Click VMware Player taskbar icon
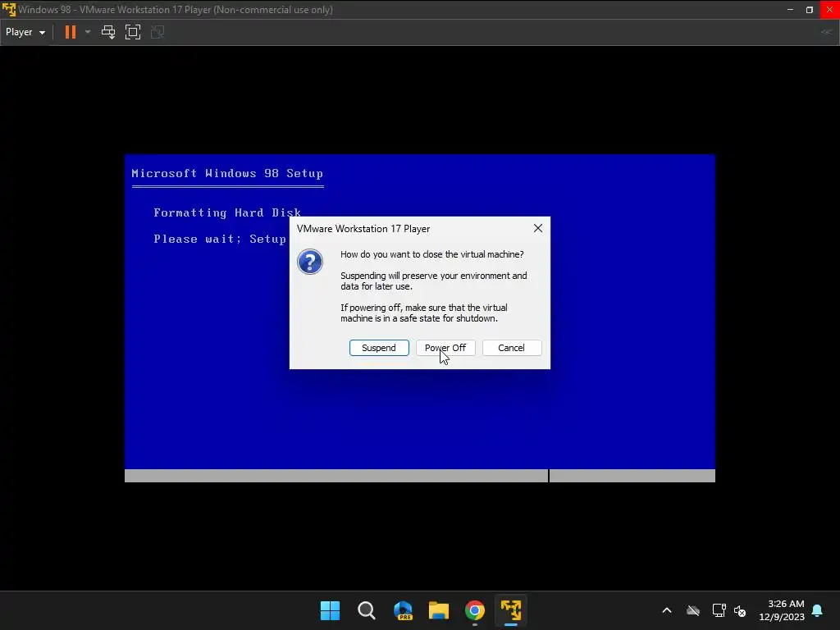The image size is (840, 630). coord(510,610)
